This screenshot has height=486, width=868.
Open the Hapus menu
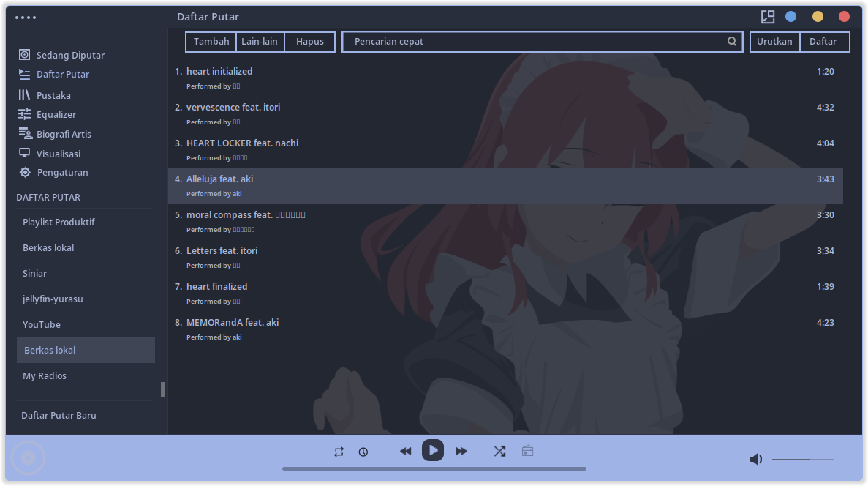[310, 42]
